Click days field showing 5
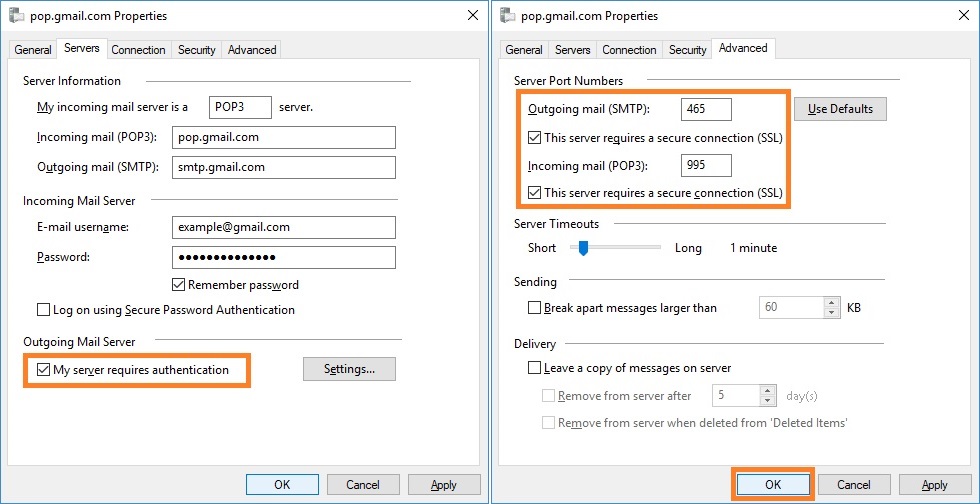The width and height of the screenshot is (980, 504). click(x=736, y=396)
